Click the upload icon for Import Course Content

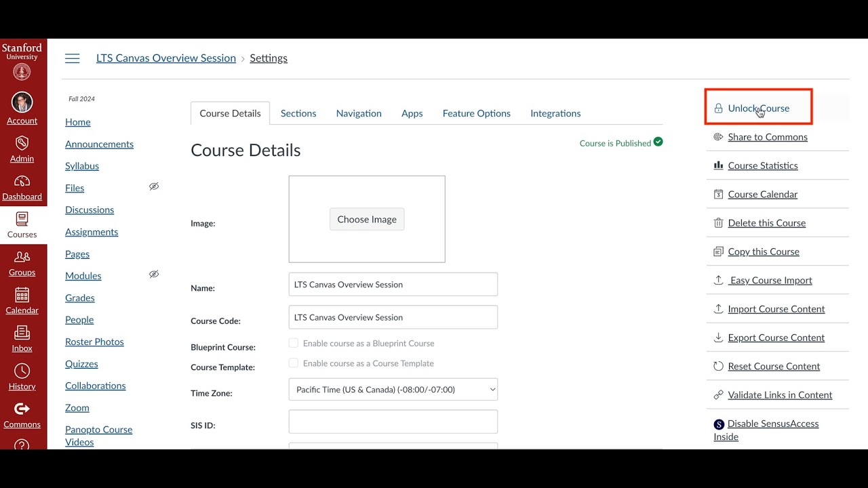(718, 309)
